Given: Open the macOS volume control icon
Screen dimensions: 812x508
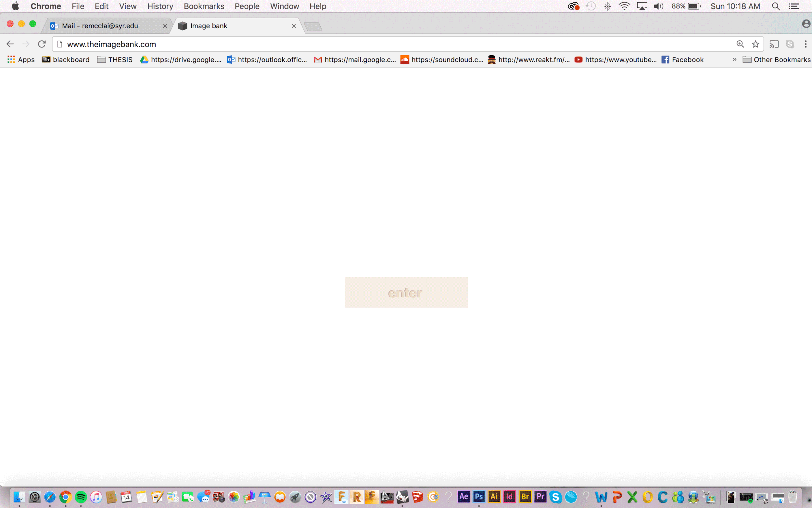Looking at the screenshot, I should pos(658,7).
